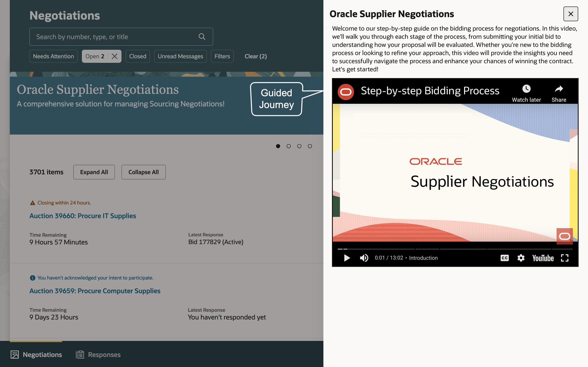Click the video progress bar
This screenshot has width=588, height=367.
click(x=454, y=249)
